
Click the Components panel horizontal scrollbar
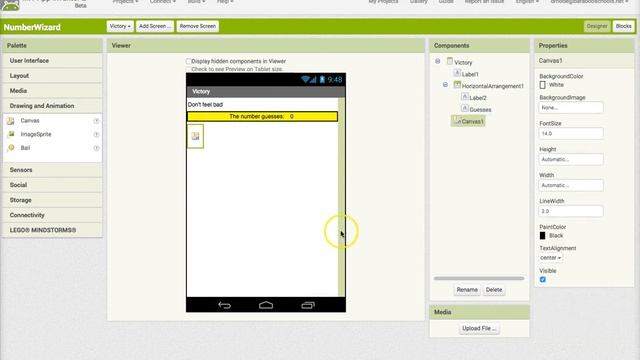[479, 278]
